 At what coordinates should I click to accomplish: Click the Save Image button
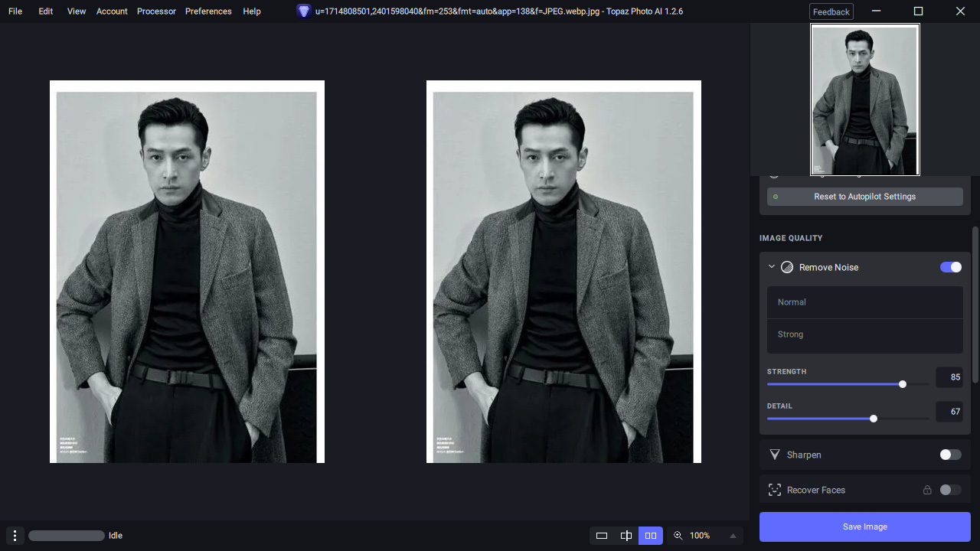point(864,527)
